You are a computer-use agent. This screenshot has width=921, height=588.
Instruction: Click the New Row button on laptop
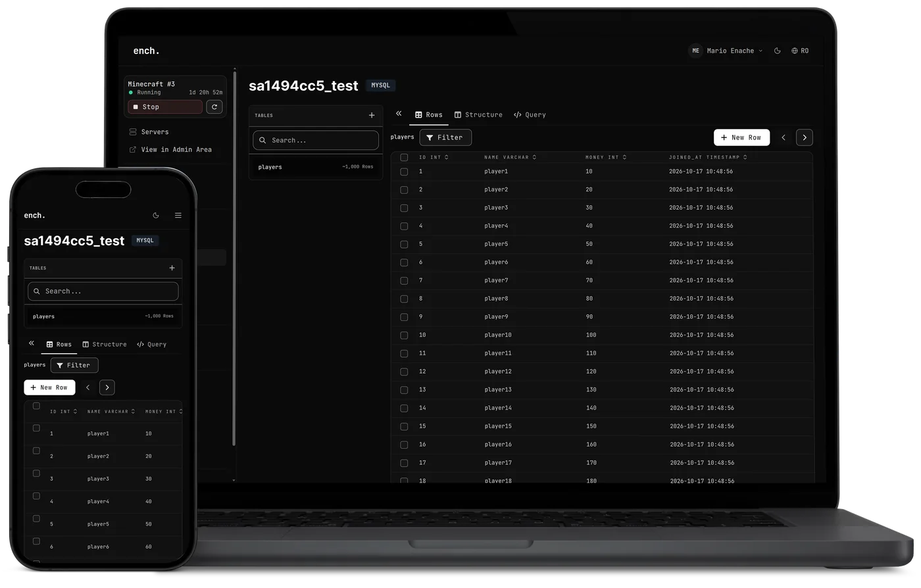pyautogui.click(x=741, y=137)
